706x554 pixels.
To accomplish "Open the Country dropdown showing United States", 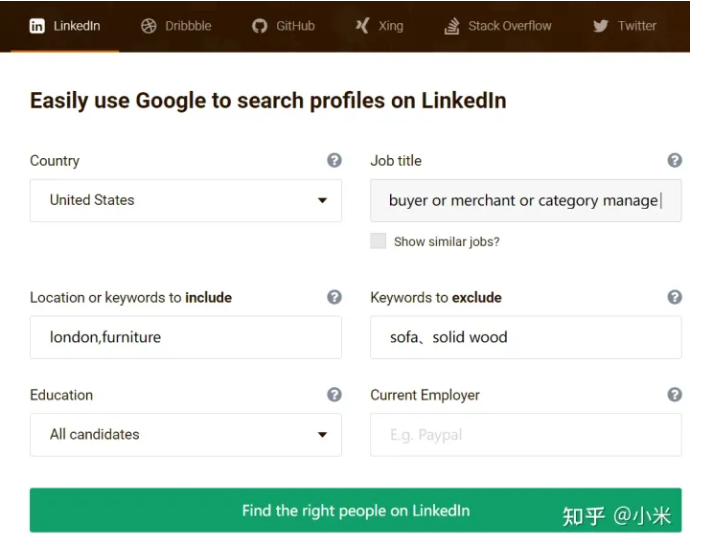I will tap(186, 200).
